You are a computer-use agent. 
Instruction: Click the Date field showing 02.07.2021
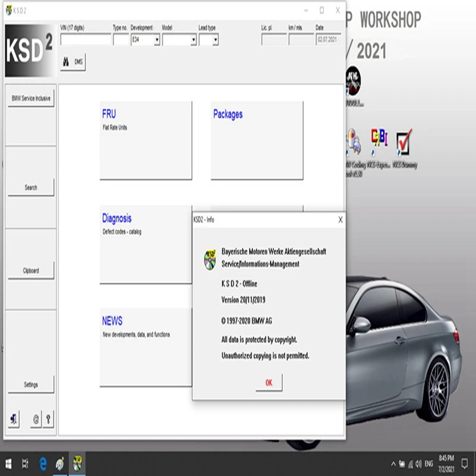click(x=328, y=40)
